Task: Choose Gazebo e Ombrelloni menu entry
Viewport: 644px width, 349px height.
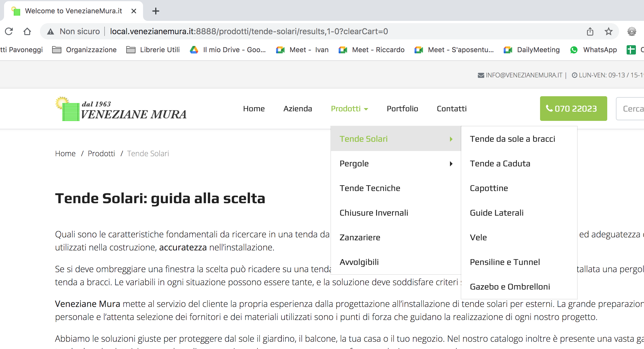Action: click(x=510, y=287)
